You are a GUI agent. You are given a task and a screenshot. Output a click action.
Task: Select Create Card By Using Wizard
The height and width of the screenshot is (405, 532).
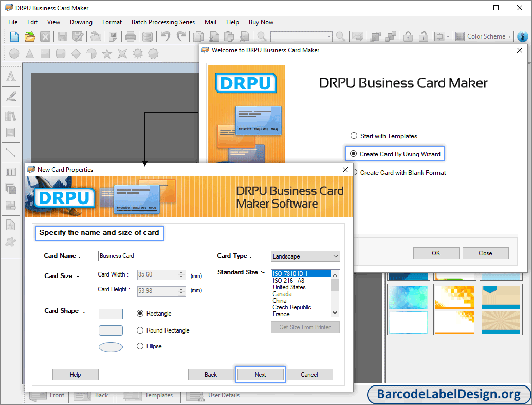point(395,154)
